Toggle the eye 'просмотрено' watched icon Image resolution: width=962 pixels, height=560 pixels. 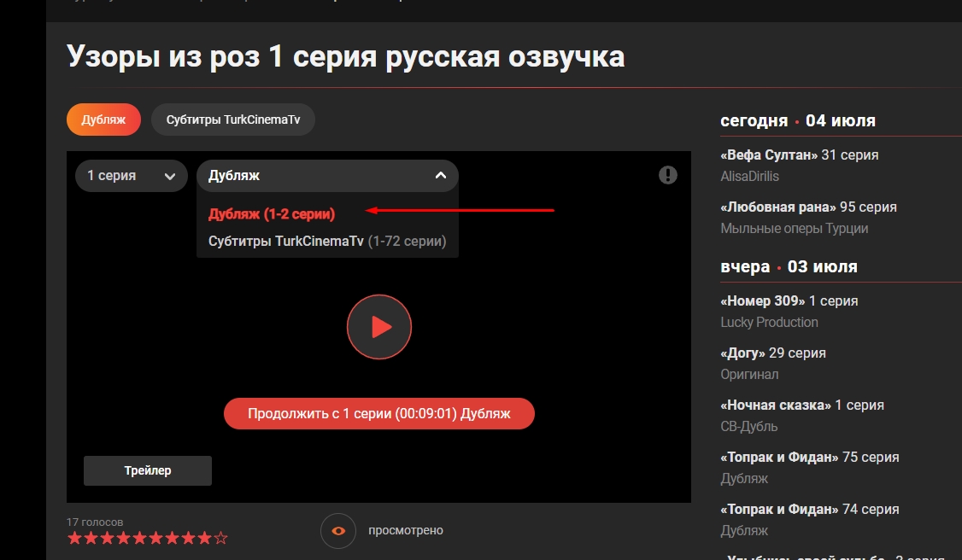click(x=338, y=531)
